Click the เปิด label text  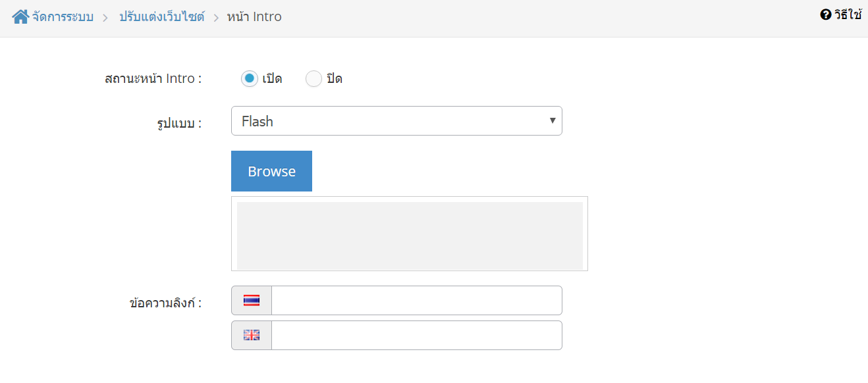pyautogui.click(x=272, y=79)
